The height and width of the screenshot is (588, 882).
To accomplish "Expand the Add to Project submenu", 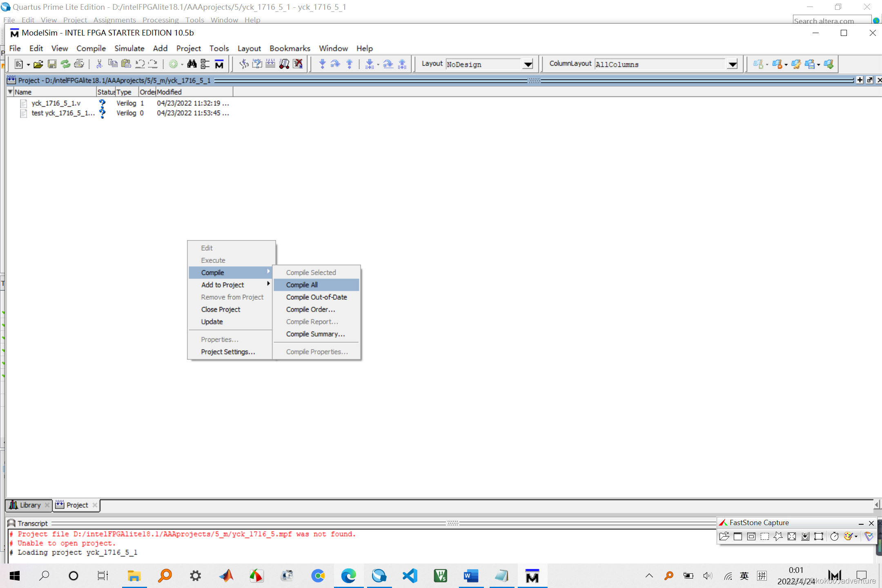I will (231, 285).
